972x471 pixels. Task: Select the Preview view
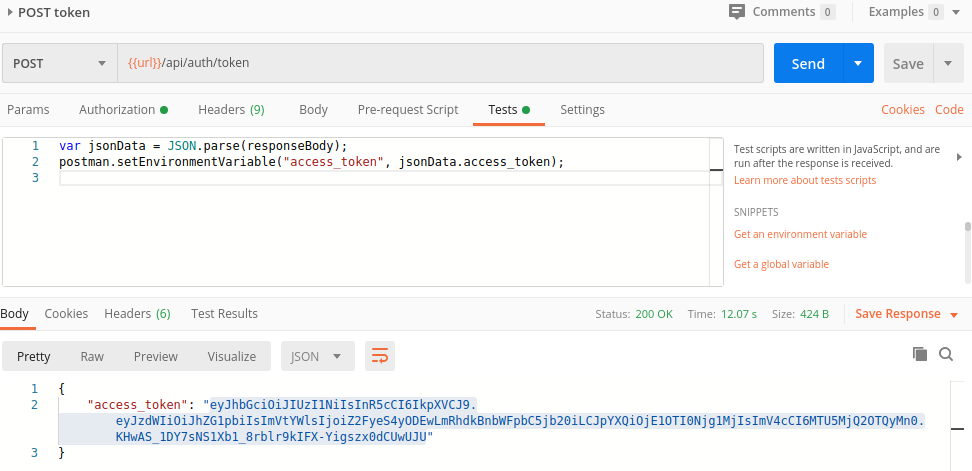pyautogui.click(x=156, y=356)
